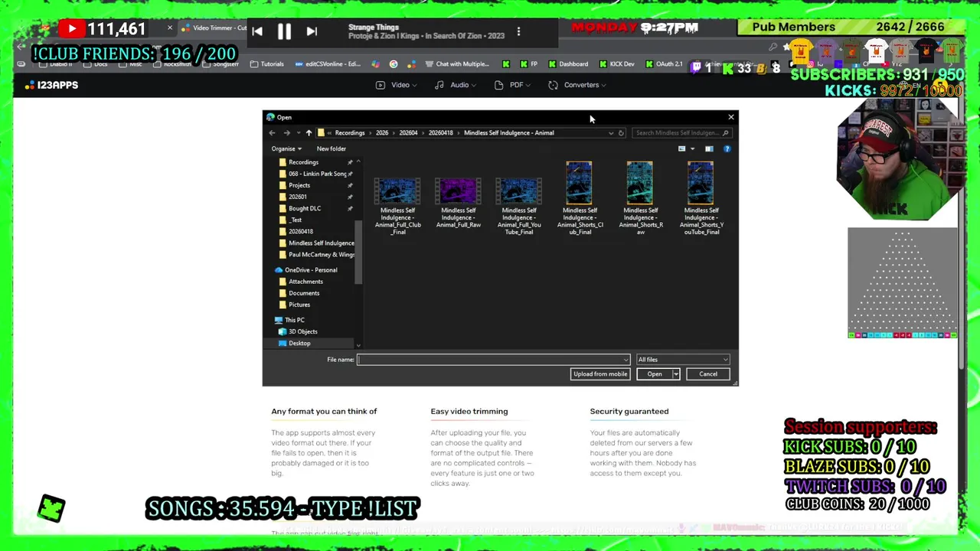
Task: Open the PDF menu on 123APPS
Action: point(513,85)
